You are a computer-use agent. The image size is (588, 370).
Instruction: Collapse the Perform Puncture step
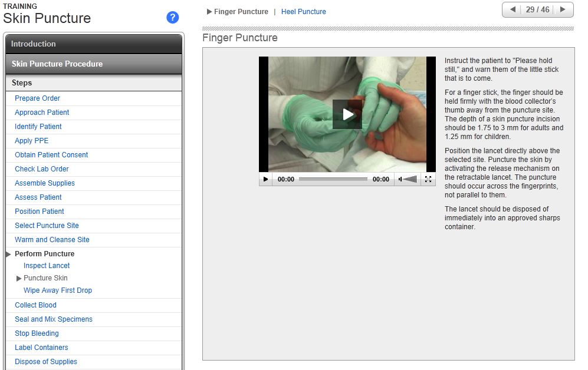pyautogui.click(x=44, y=254)
